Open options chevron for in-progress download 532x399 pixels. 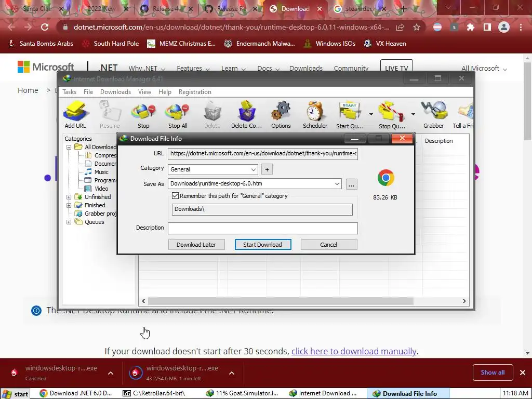coord(232,373)
